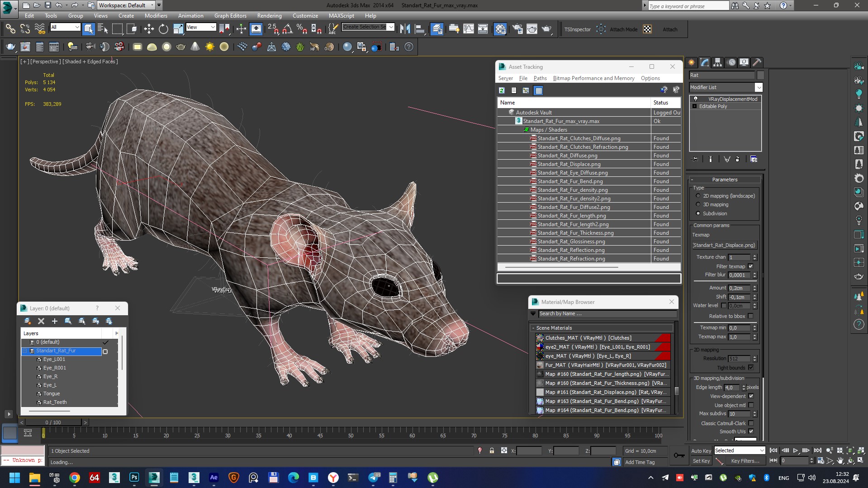868x488 pixels.
Task: Click the Key Filters button
Action: click(745, 461)
